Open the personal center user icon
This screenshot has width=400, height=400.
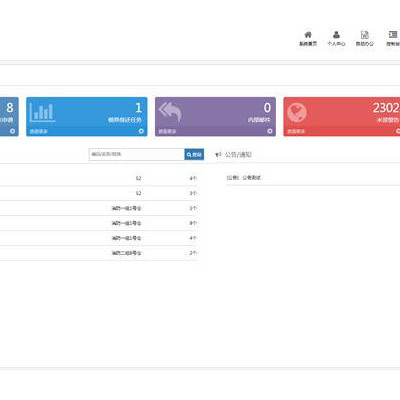click(x=336, y=35)
